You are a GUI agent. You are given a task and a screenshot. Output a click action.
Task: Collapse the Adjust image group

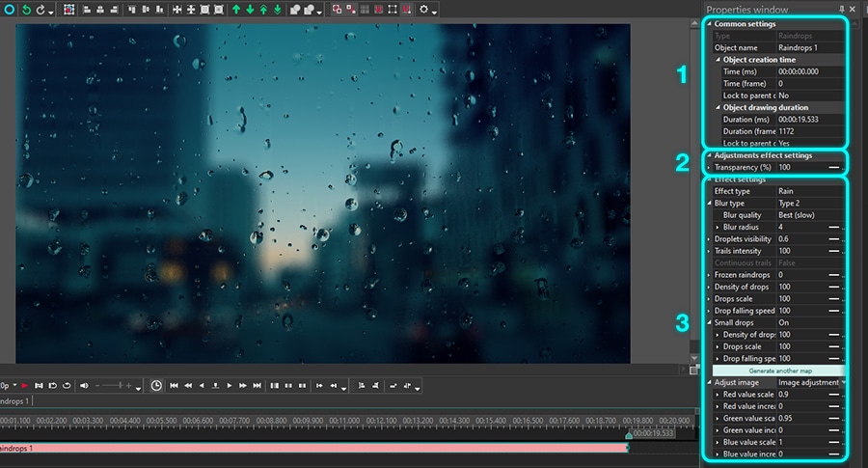(x=709, y=383)
